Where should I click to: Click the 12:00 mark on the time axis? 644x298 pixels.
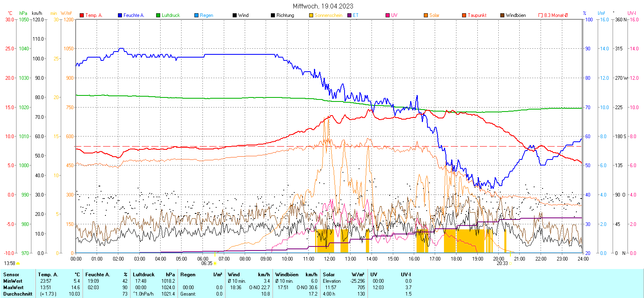pos(329,259)
